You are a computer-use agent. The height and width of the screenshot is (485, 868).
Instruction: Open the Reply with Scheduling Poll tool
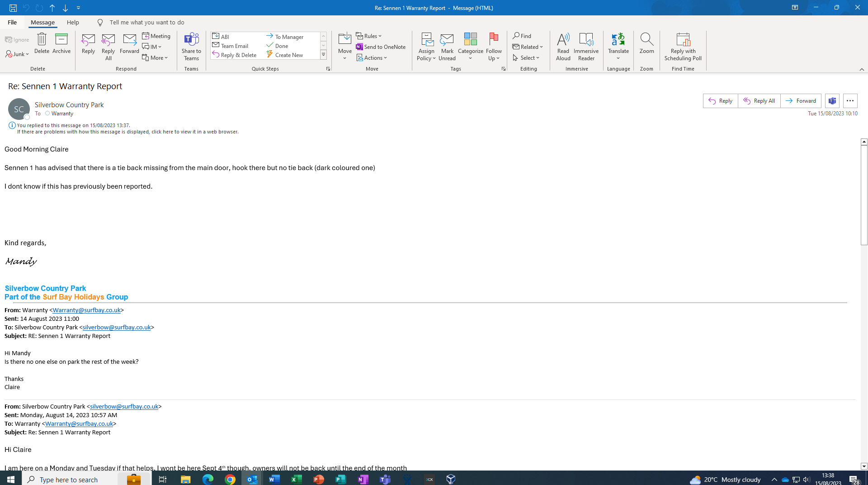(683, 47)
